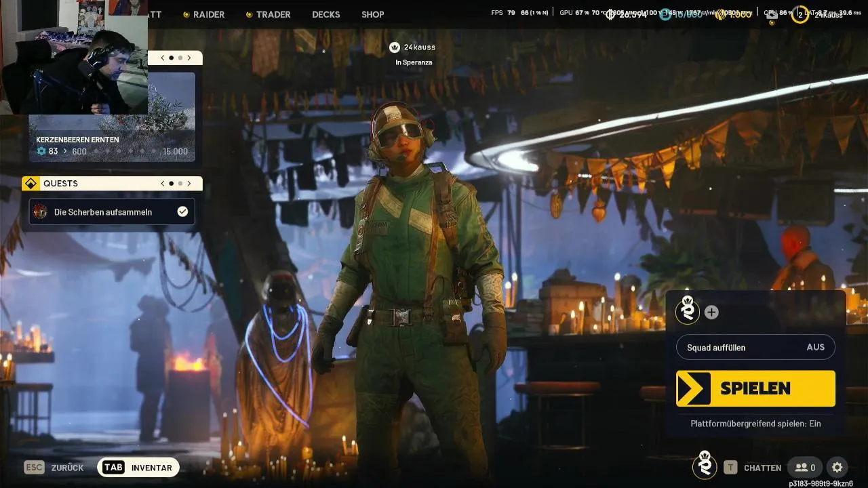Screen dimensions: 868x488
Task: Click the QUESTS header diamond icon
Action: 29,183
